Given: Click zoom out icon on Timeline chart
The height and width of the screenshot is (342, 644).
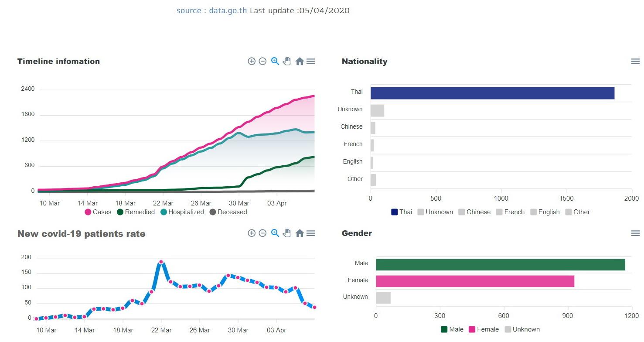Looking at the screenshot, I should [262, 62].
